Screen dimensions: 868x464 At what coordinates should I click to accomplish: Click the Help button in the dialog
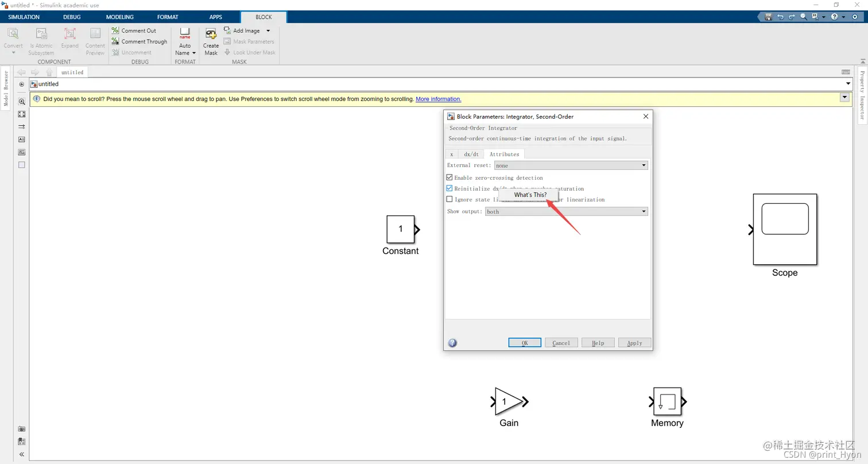pos(598,343)
